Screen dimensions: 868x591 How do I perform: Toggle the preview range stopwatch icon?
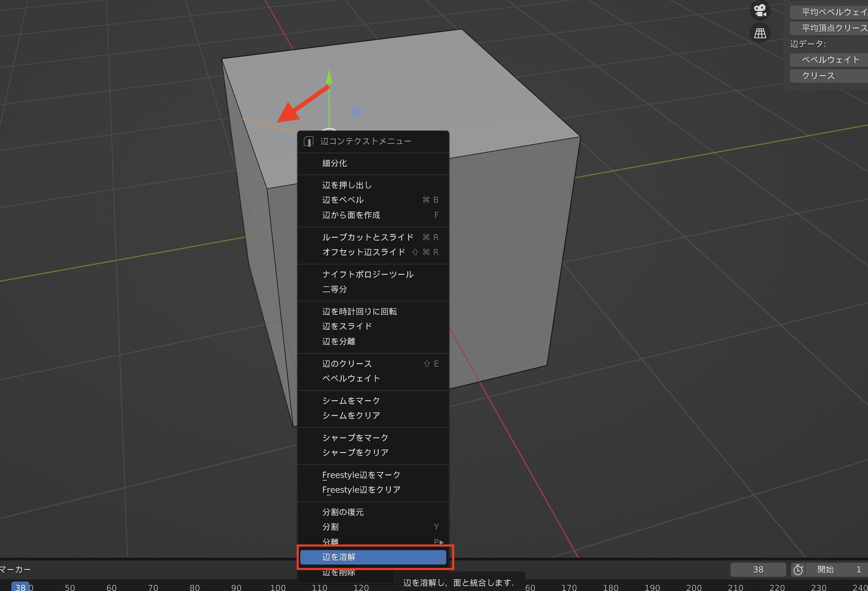click(798, 570)
